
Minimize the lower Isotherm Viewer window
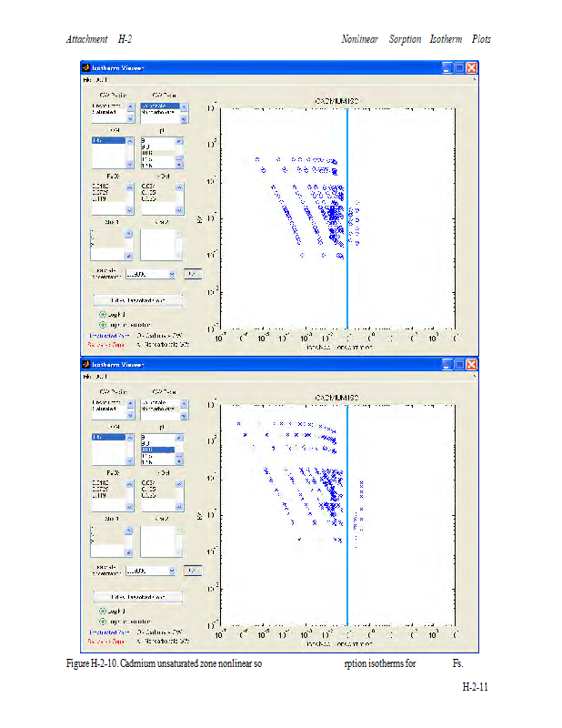coord(447,363)
